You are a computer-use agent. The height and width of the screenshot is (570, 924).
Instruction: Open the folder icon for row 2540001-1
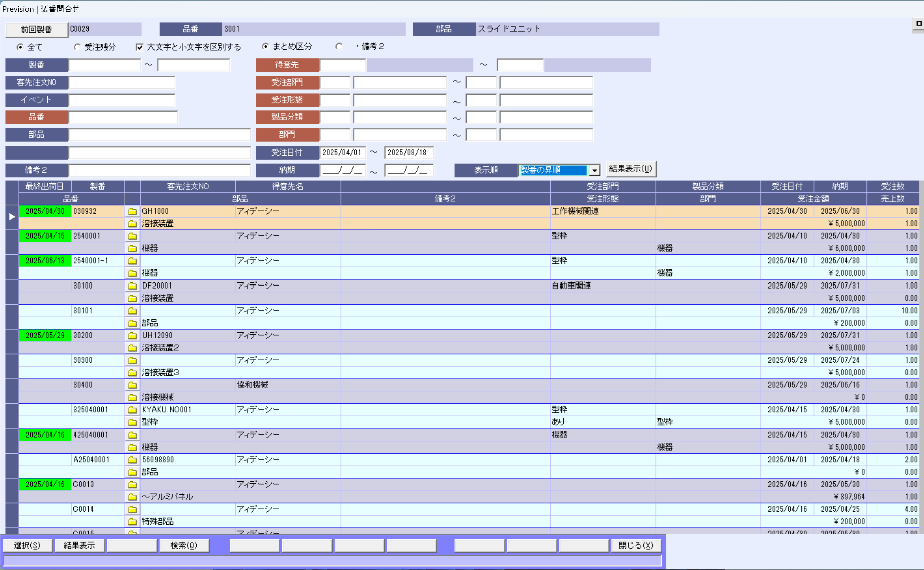coord(132,261)
